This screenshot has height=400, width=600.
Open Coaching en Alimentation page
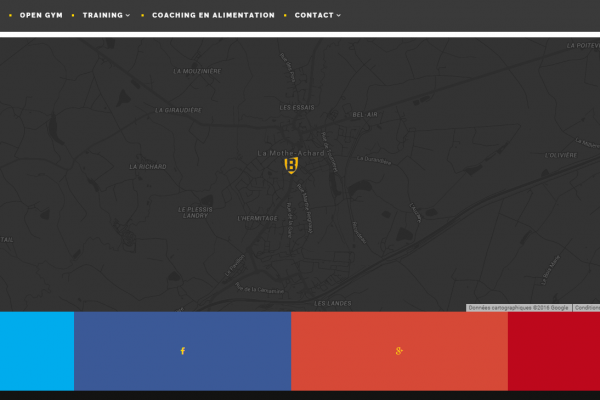(213, 15)
